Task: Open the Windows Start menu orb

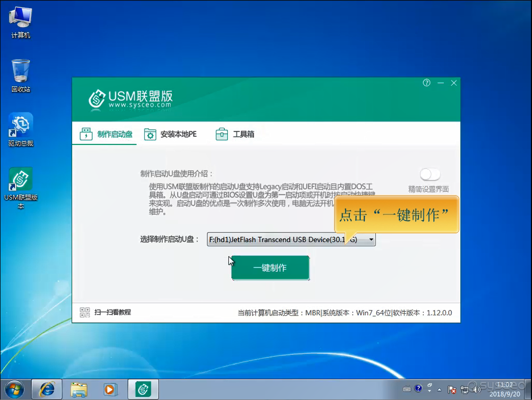Action: (x=15, y=389)
